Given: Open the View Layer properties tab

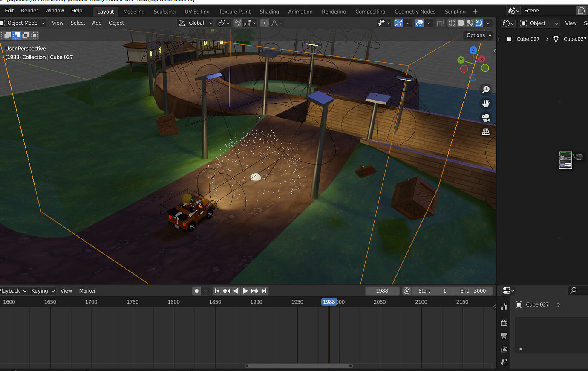Looking at the screenshot, I should 504,349.
